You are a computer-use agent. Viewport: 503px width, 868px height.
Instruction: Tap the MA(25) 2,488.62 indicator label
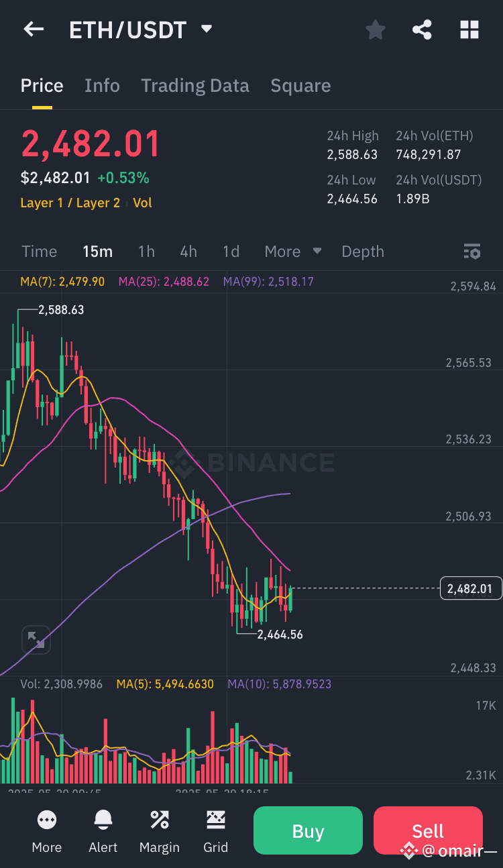[x=164, y=282]
